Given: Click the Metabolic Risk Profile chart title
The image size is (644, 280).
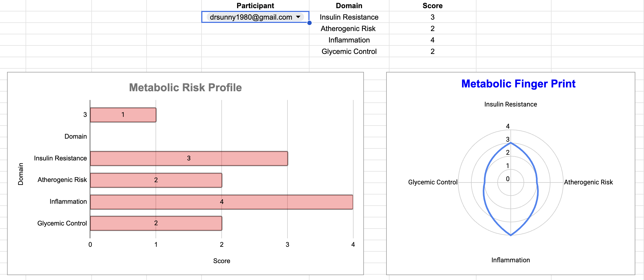Looking at the screenshot, I should click(185, 87).
